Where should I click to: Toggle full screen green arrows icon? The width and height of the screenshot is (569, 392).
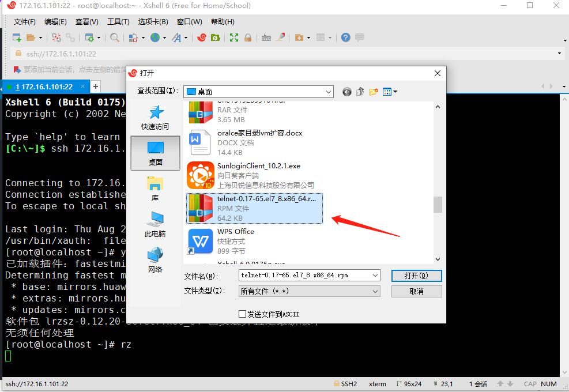click(234, 37)
